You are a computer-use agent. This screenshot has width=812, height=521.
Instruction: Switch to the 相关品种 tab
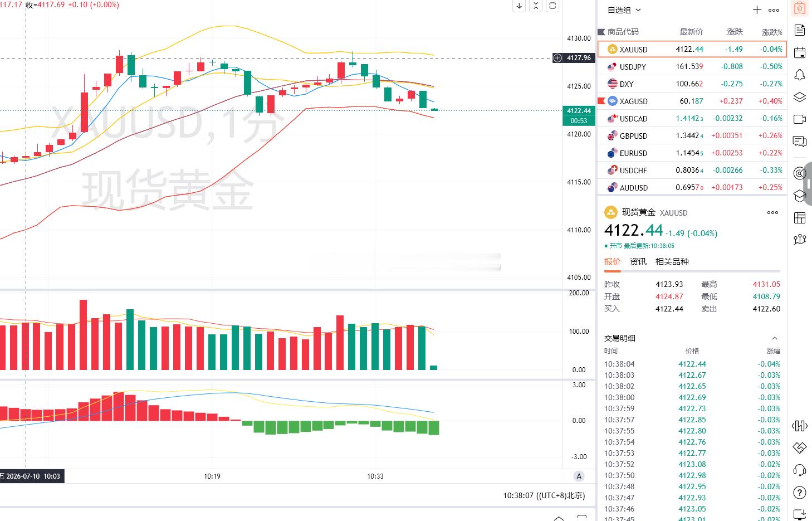(x=672, y=261)
